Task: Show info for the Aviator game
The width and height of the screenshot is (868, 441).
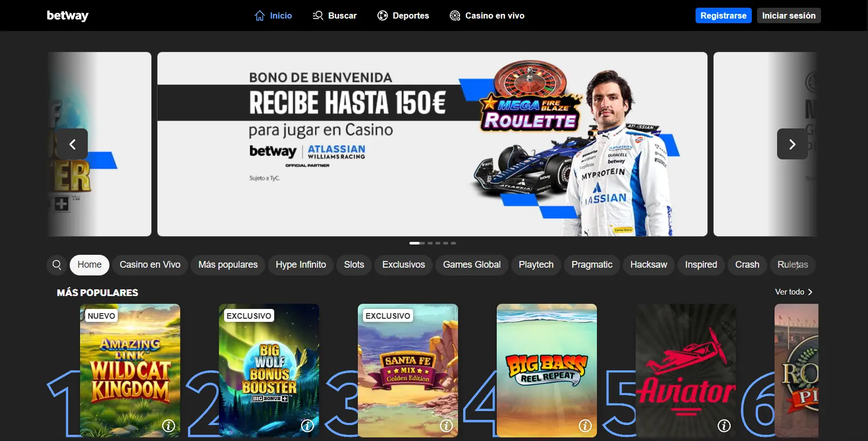Action: click(x=724, y=426)
